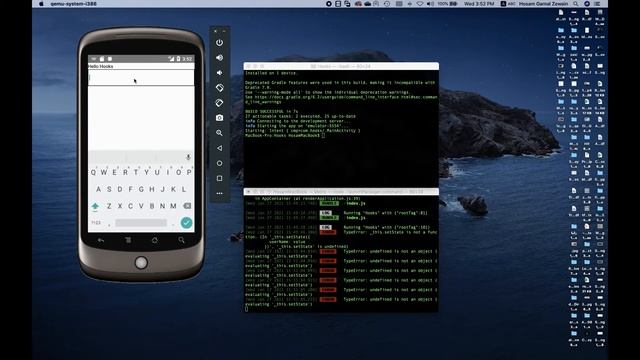This screenshot has height=360, width=640.
Task: Open the Time Machine menu bar icon
Action: (x=387, y=4)
